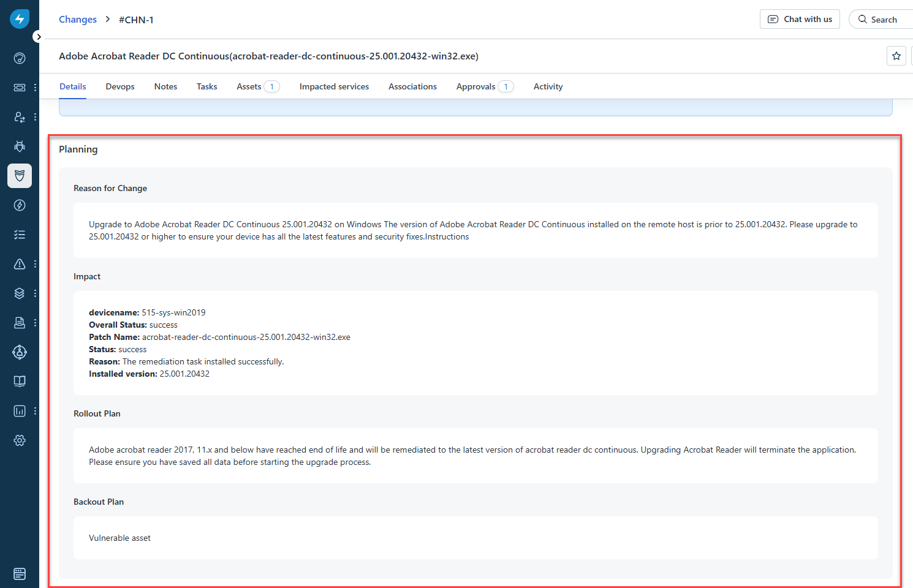Click the Rollout Plan label
This screenshot has width=913, height=588.
tap(97, 413)
